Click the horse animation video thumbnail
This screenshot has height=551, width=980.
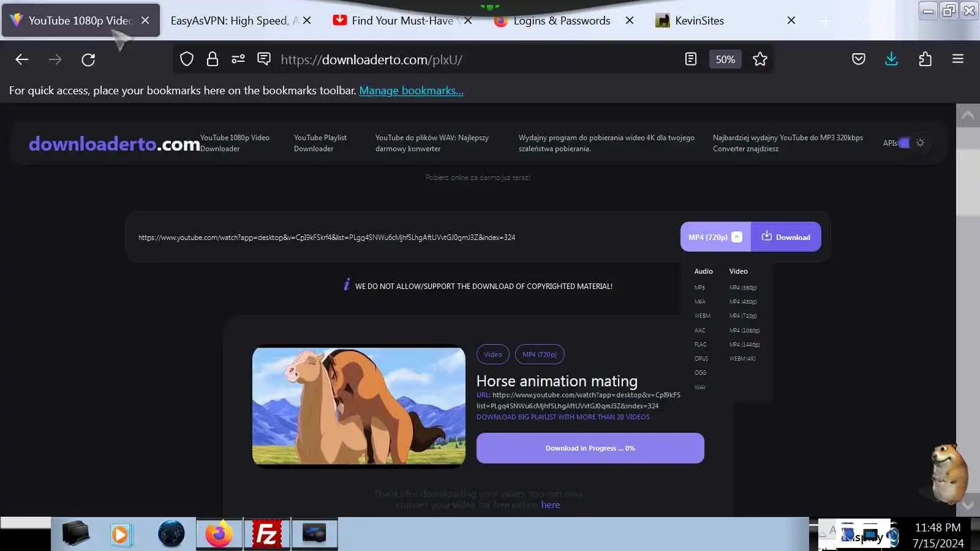pyautogui.click(x=359, y=407)
